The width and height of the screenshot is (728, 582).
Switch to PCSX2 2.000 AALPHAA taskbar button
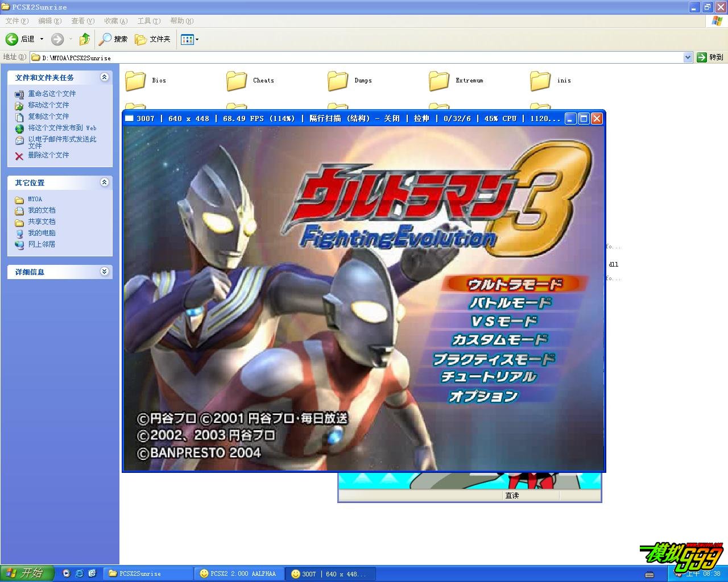(x=240, y=573)
